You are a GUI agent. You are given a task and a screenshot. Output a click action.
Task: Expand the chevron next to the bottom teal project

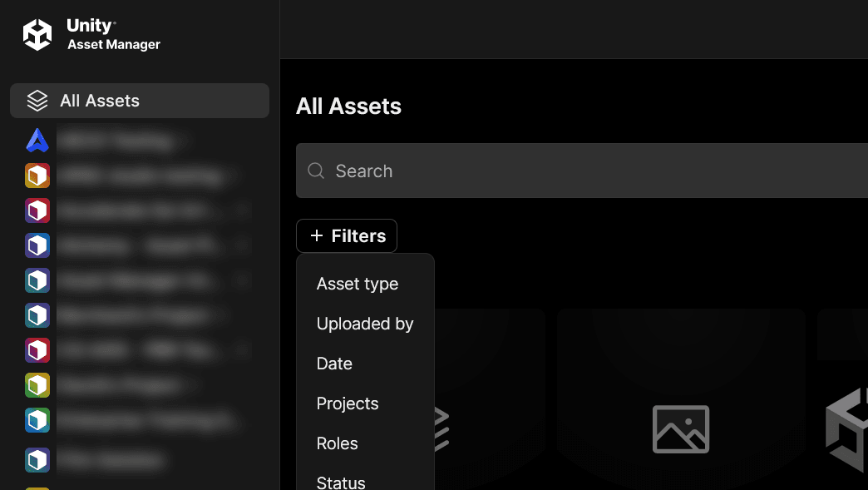point(241,420)
